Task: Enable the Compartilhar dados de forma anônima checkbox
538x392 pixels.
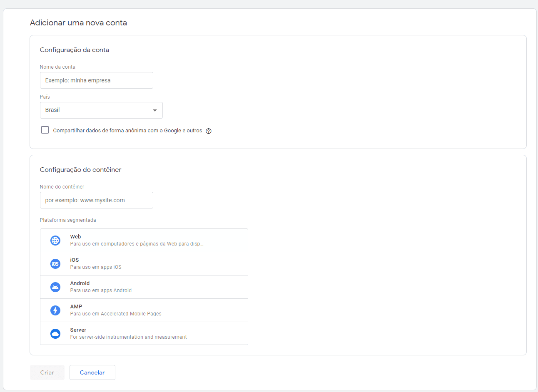Action: (x=45, y=130)
